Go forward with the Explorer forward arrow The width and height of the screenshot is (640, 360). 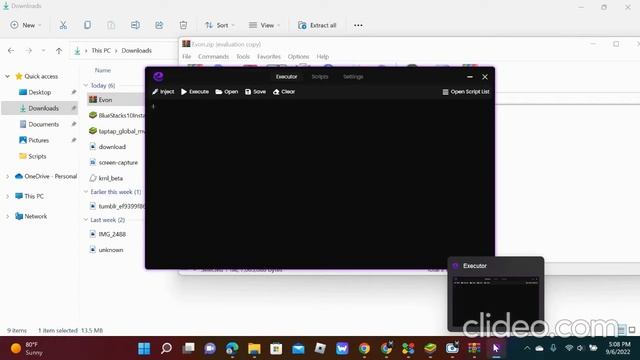coord(29,51)
